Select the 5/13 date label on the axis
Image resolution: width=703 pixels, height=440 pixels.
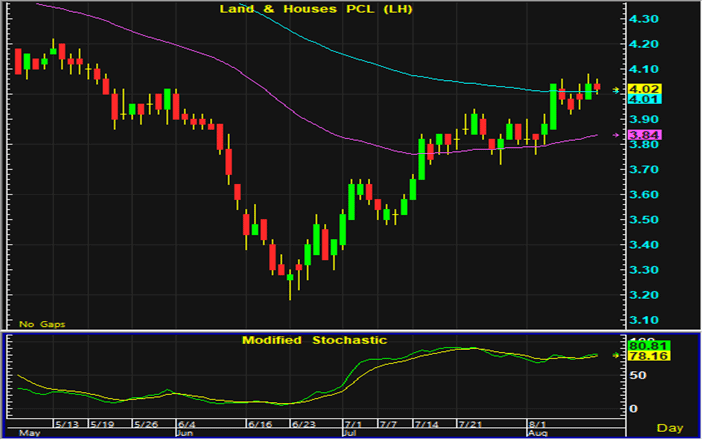pos(65,424)
